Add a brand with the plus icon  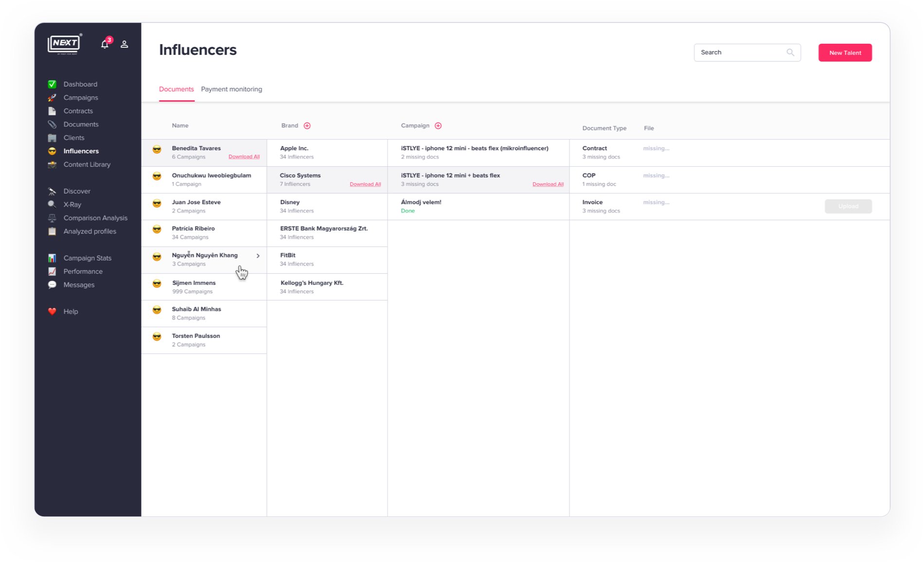pyautogui.click(x=307, y=126)
